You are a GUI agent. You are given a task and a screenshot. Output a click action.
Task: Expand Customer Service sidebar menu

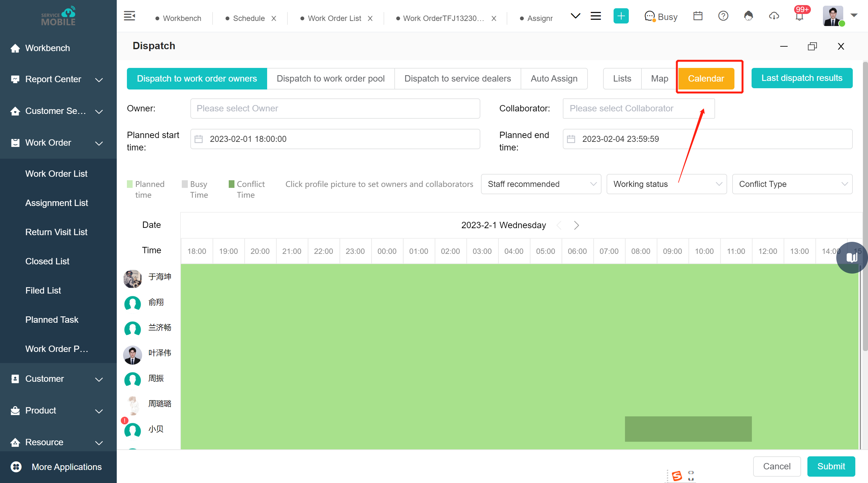[58, 111]
